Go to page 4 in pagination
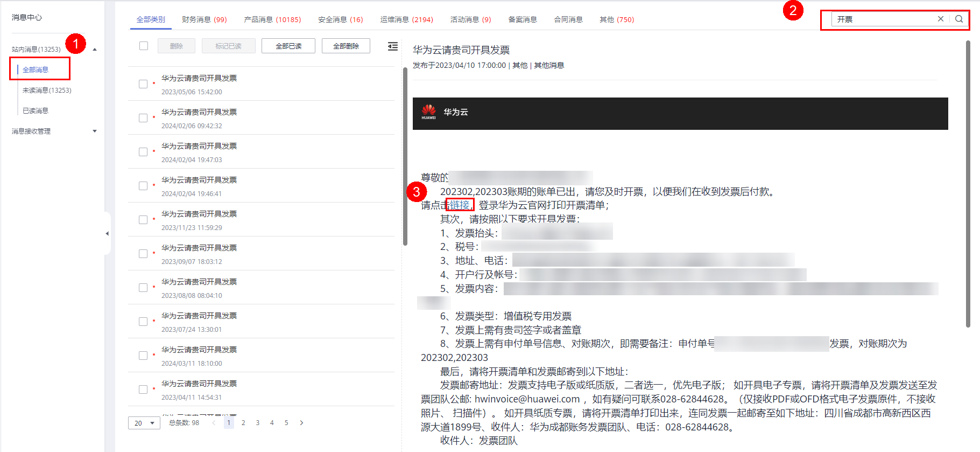The height and width of the screenshot is (452, 980). point(272,423)
